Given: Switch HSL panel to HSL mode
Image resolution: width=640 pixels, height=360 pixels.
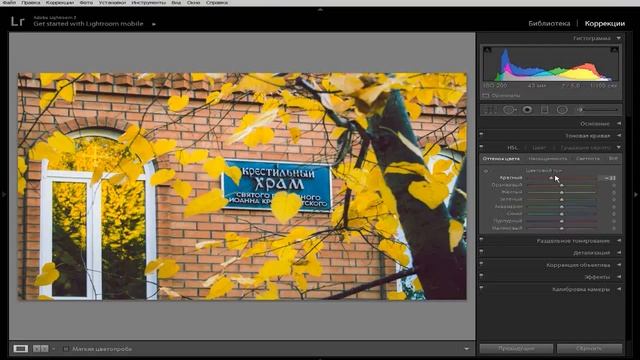Looking at the screenshot, I should pos(512,147).
